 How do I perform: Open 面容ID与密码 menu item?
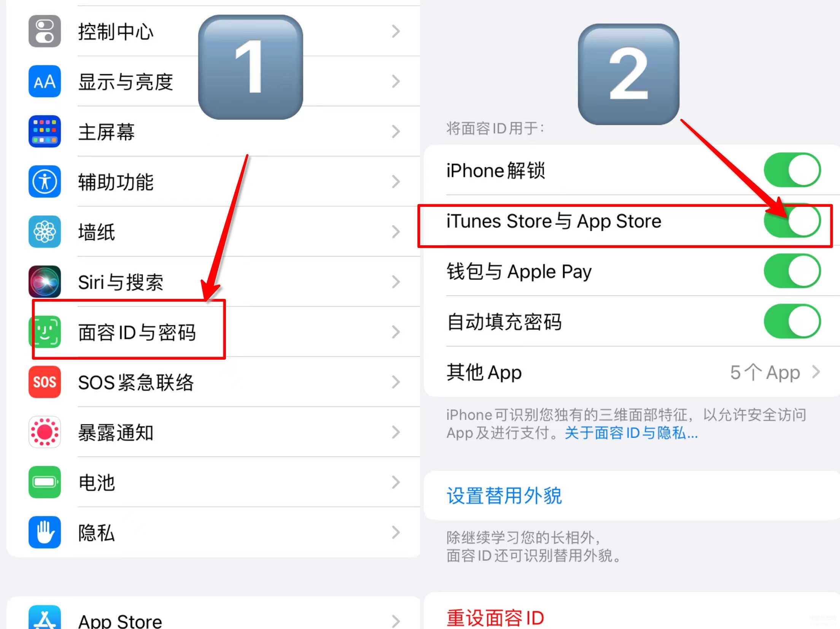(213, 332)
